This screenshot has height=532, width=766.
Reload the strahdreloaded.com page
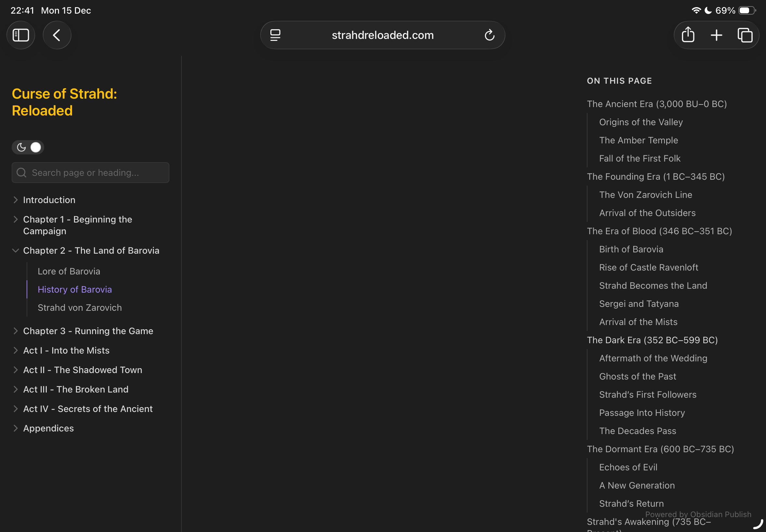(489, 35)
